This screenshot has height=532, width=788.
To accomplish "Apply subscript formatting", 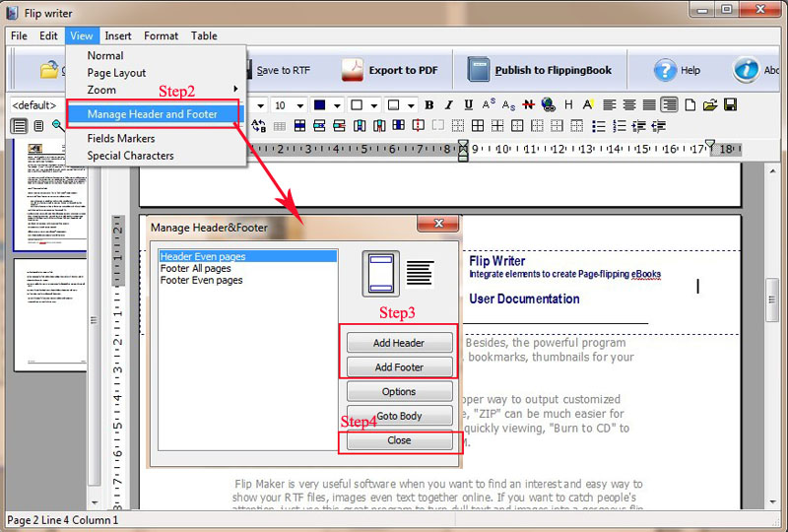I will 508,105.
